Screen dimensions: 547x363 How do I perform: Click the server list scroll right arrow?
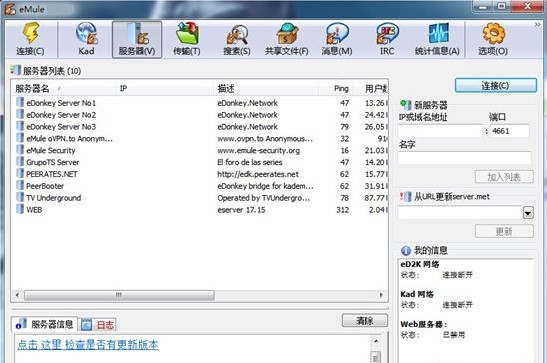tap(381, 295)
